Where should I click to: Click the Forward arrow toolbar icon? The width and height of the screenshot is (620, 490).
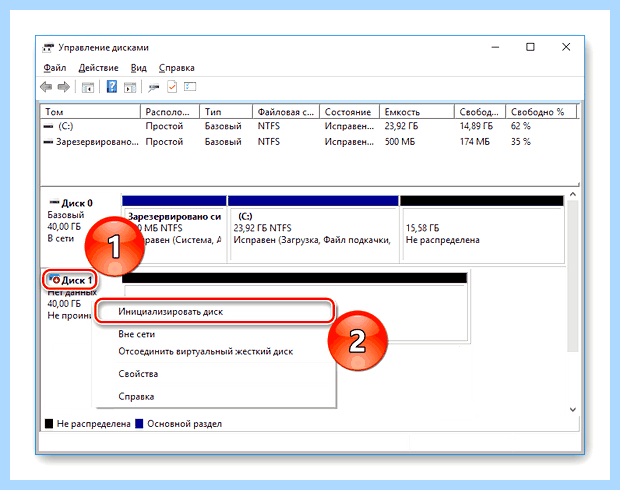coord(64,87)
